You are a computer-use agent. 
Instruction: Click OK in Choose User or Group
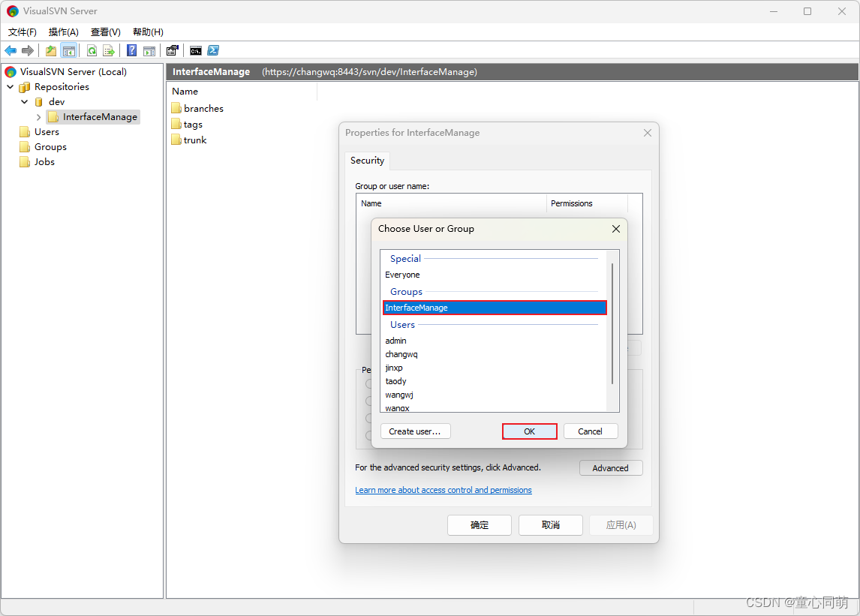[x=529, y=431]
